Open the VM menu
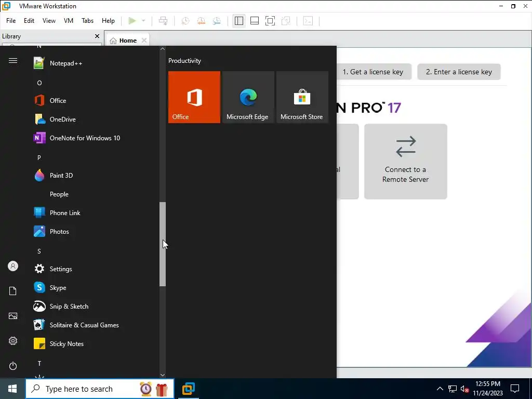Viewport: 532px width, 399px height. [69, 21]
